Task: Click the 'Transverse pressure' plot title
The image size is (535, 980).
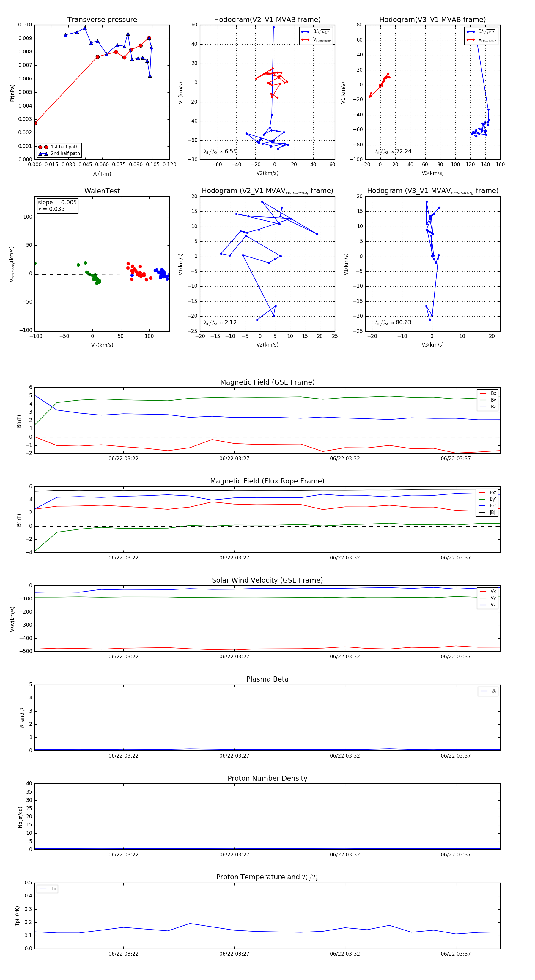Action: pyautogui.click(x=102, y=20)
